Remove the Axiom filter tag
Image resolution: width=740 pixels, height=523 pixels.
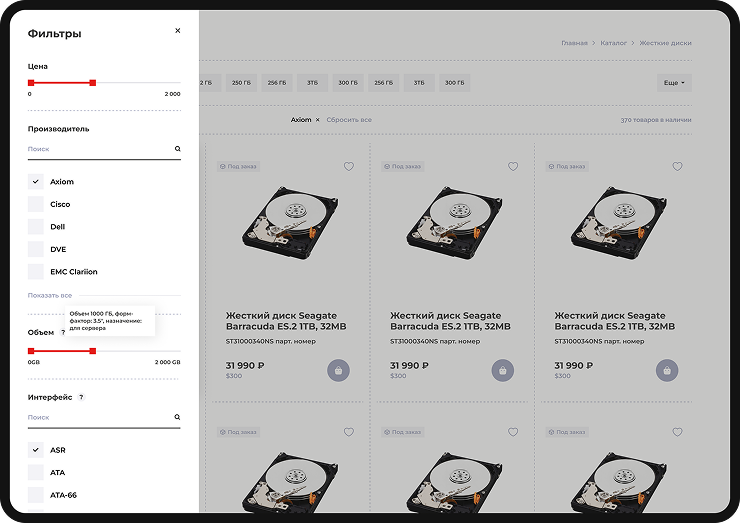click(x=318, y=120)
